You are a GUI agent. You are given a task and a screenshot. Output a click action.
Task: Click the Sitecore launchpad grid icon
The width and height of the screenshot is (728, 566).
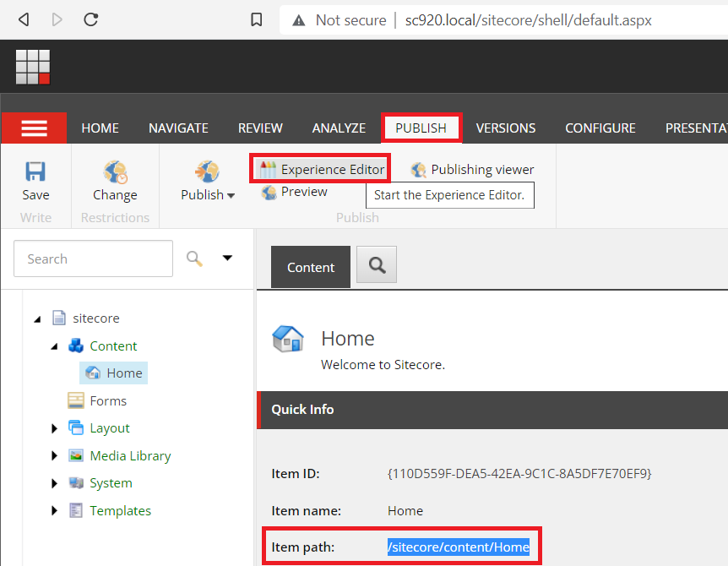tap(33, 67)
